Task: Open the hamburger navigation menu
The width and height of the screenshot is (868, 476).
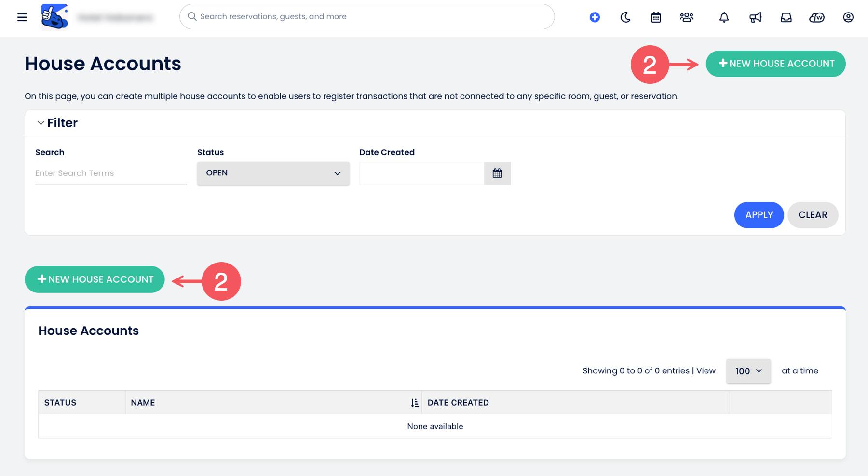Action: click(x=22, y=17)
